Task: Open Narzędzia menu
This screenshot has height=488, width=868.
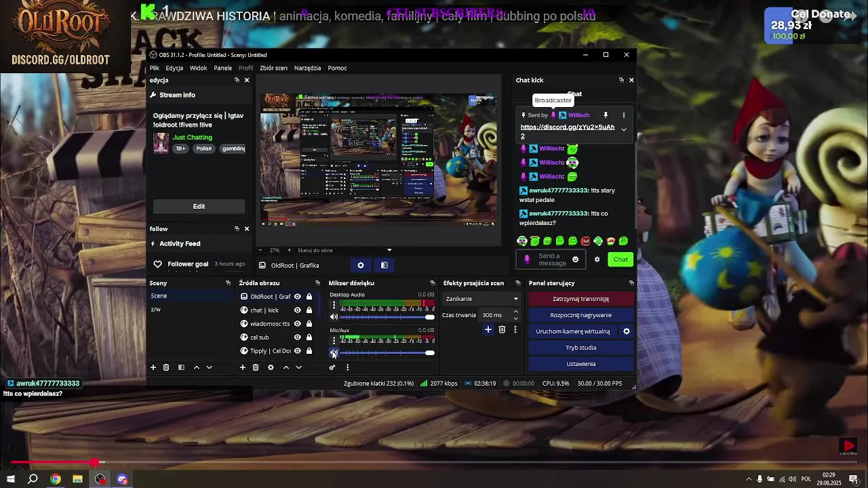Action: tap(307, 68)
